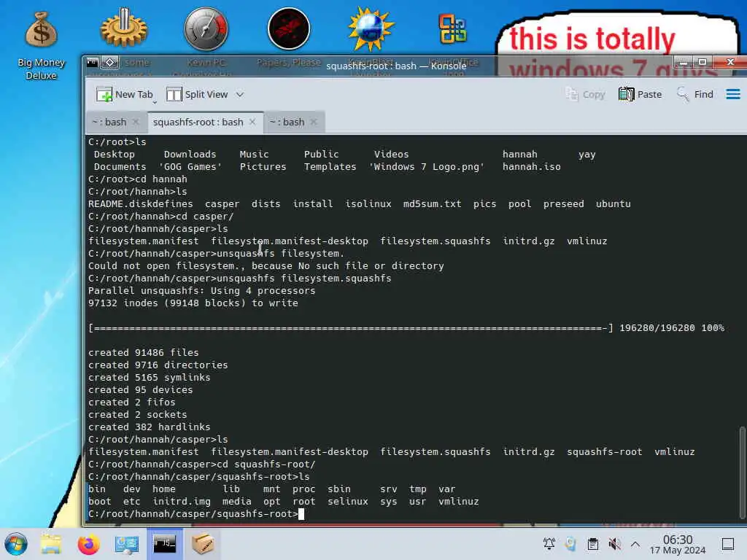Click the Papers, Please desktop icon

click(289, 28)
